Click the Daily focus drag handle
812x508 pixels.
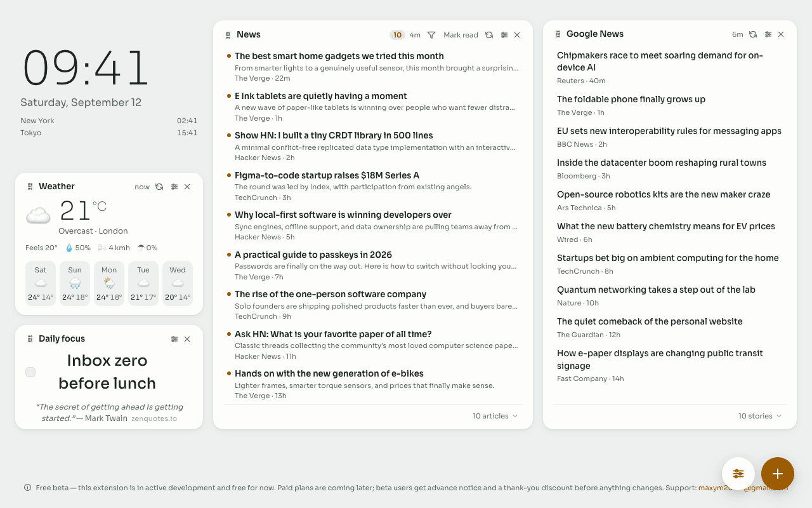[30, 339]
